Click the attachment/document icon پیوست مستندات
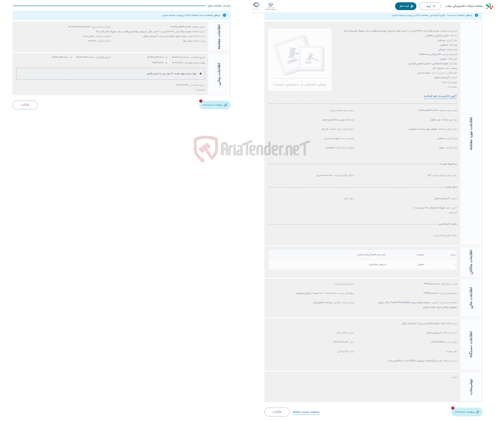Viewport: 504px width, 421px height. [x=213, y=105]
